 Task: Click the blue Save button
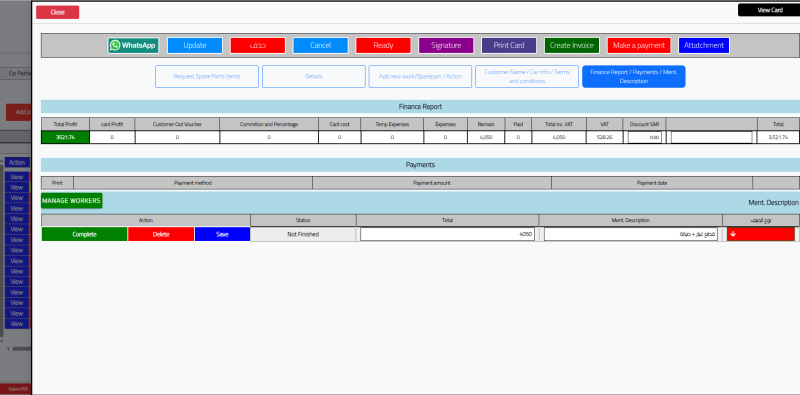[x=222, y=234]
